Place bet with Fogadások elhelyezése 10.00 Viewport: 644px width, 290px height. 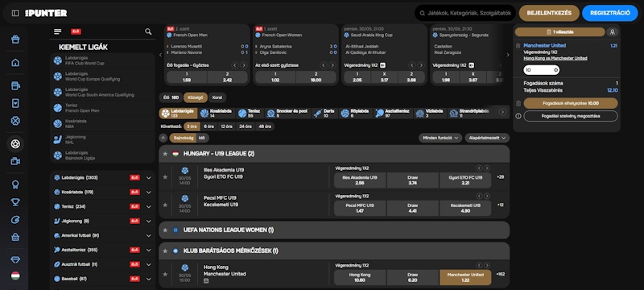(x=571, y=103)
